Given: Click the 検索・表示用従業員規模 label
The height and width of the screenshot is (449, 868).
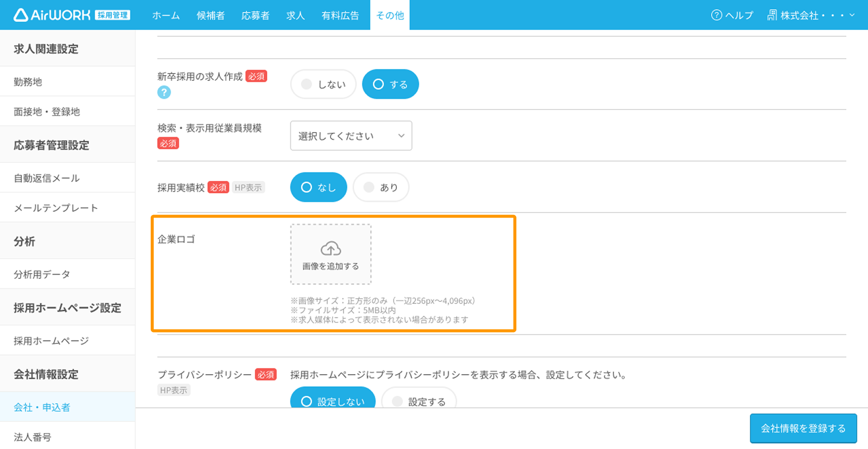Looking at the screenshot, I should click(209, 128).
